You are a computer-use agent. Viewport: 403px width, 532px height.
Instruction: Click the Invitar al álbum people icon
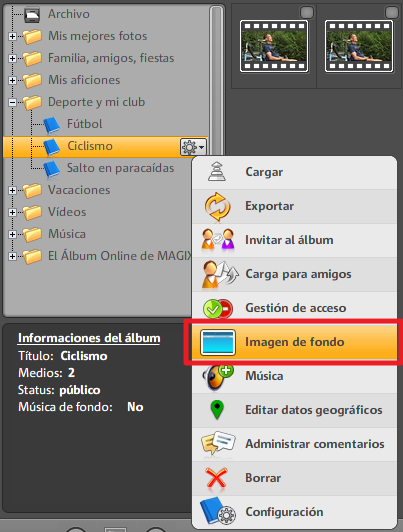[x=218, y=240]
